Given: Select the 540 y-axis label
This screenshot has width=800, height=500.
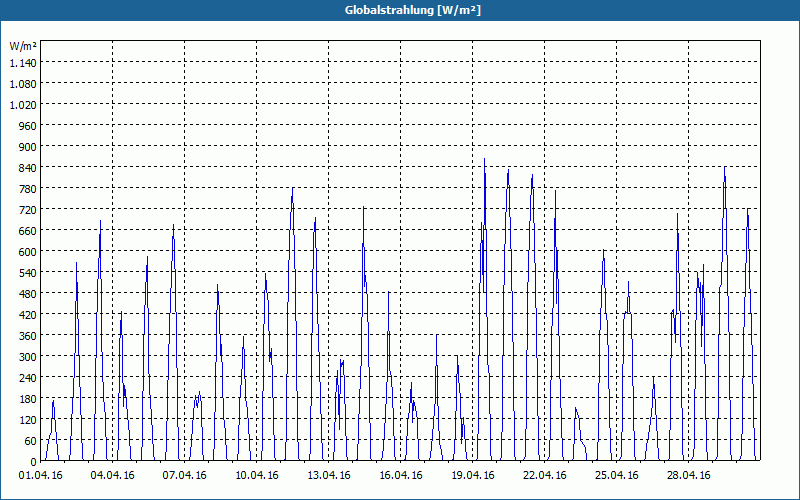Looking at the screenshot, I should 28,272.
